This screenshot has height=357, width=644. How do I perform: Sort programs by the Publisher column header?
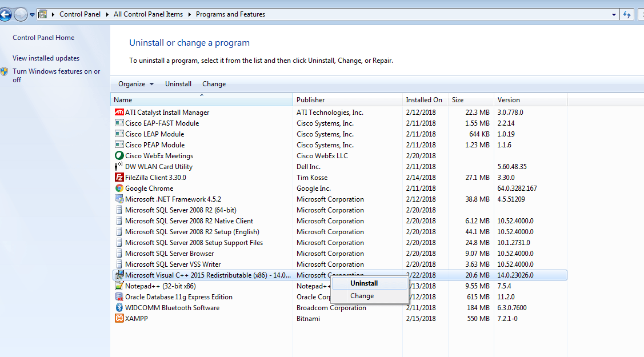pos(310,100)
